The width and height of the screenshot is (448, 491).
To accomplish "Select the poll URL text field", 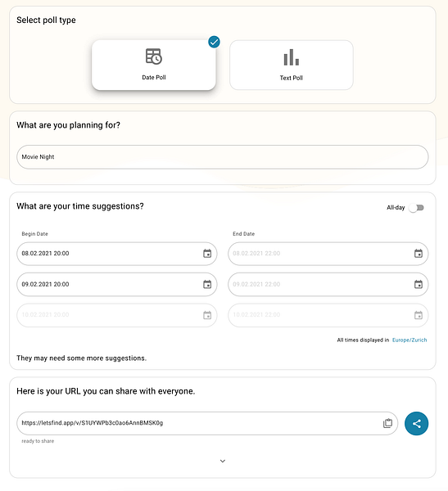I will point(207,423).
